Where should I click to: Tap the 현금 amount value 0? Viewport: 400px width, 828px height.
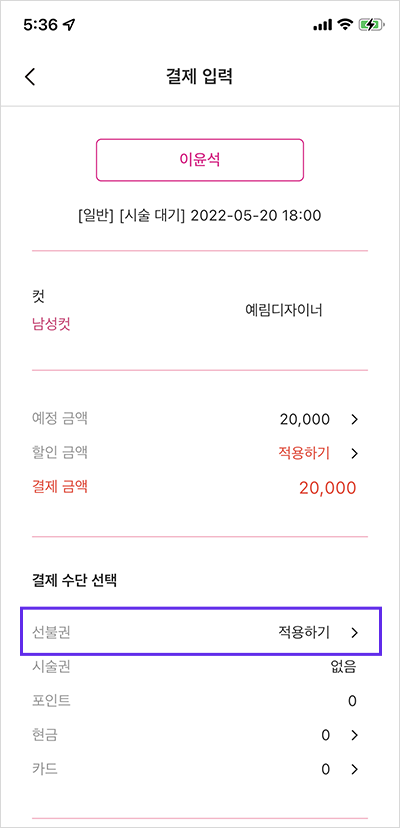point(325,735)
